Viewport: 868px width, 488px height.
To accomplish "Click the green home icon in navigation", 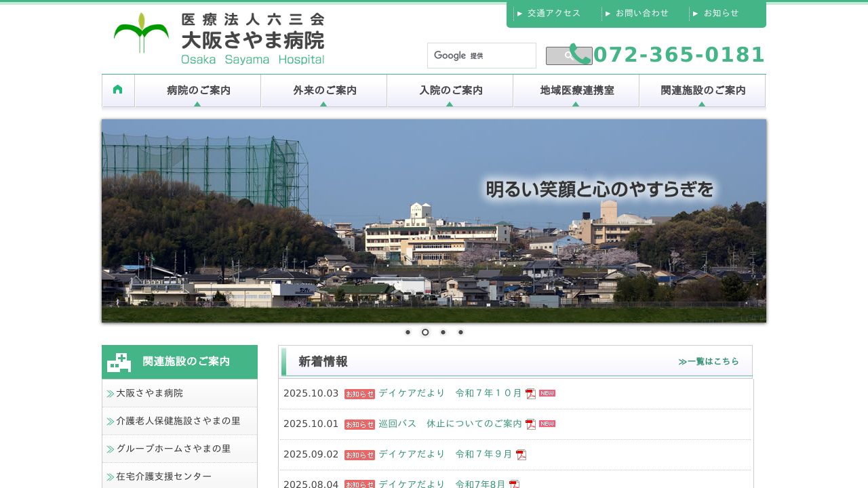I will click(118, 89).
